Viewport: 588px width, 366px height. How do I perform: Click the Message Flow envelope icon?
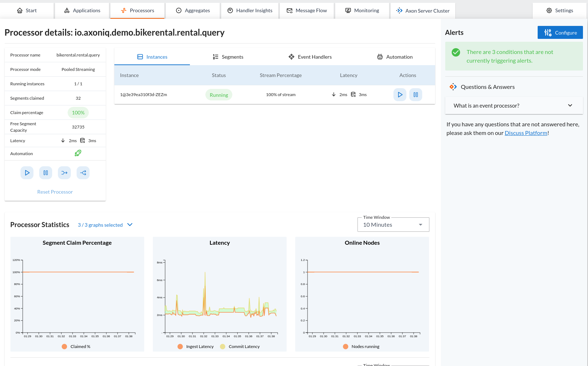(290, 10)
